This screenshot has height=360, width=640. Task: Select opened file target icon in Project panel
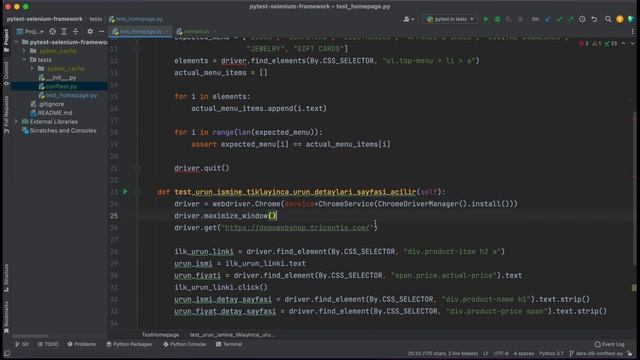52,31
